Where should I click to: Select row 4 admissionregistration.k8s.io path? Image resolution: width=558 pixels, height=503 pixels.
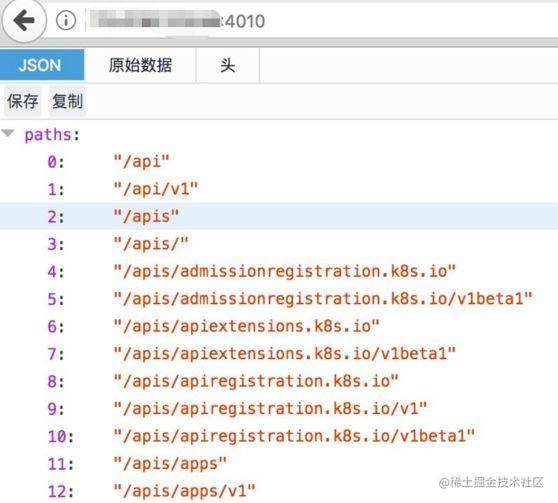[x=279, y=272]
